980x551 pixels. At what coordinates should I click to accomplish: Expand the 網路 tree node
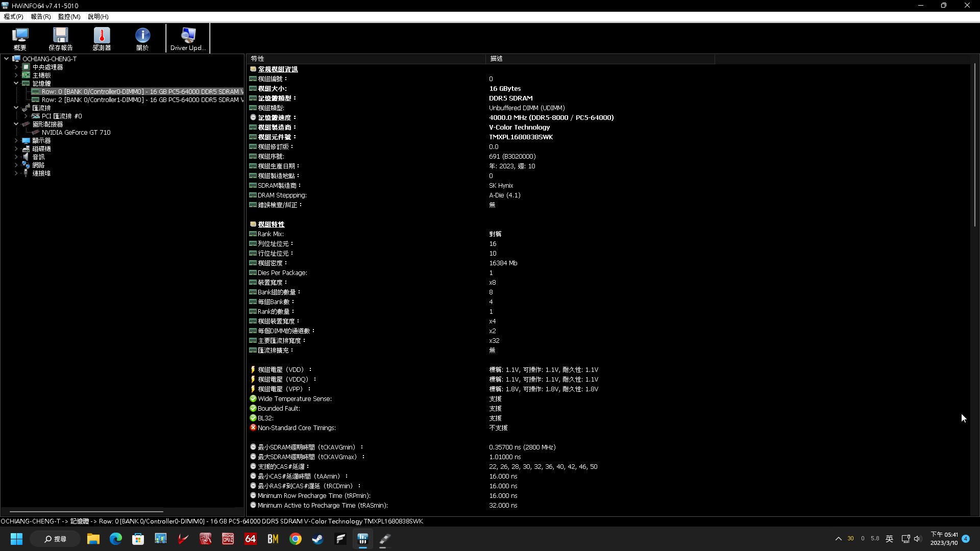pos(16,165)
